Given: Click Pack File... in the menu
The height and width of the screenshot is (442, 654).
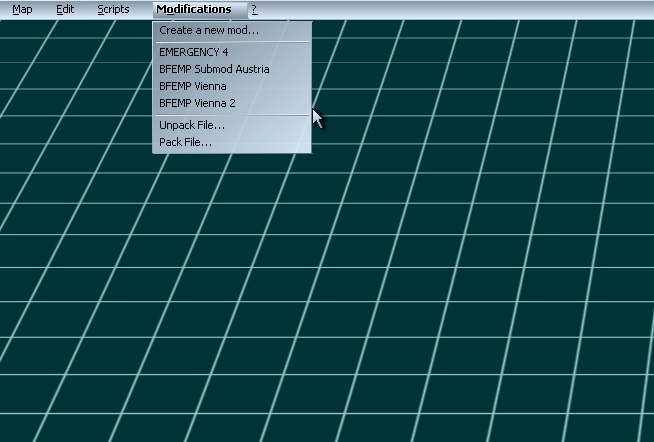Looking at the screenshot, I should click(x=186, y=142).
